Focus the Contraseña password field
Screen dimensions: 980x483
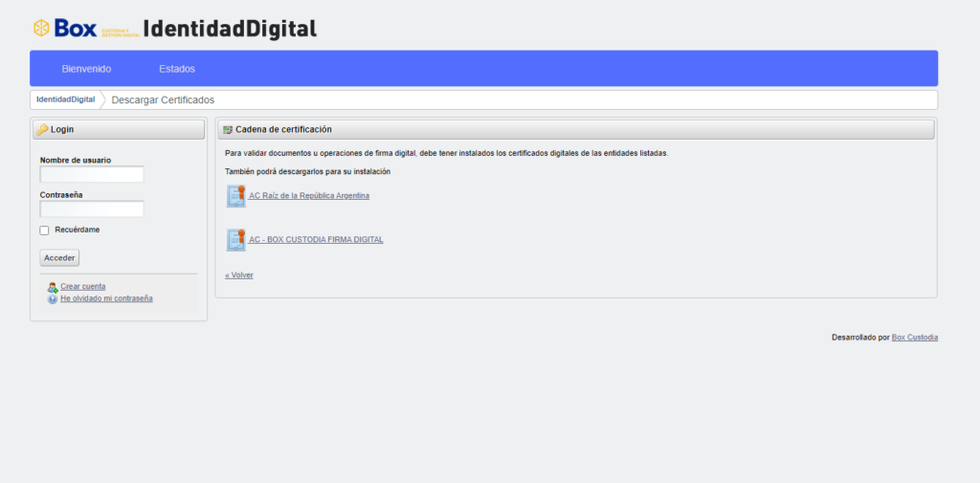point(92,209)
